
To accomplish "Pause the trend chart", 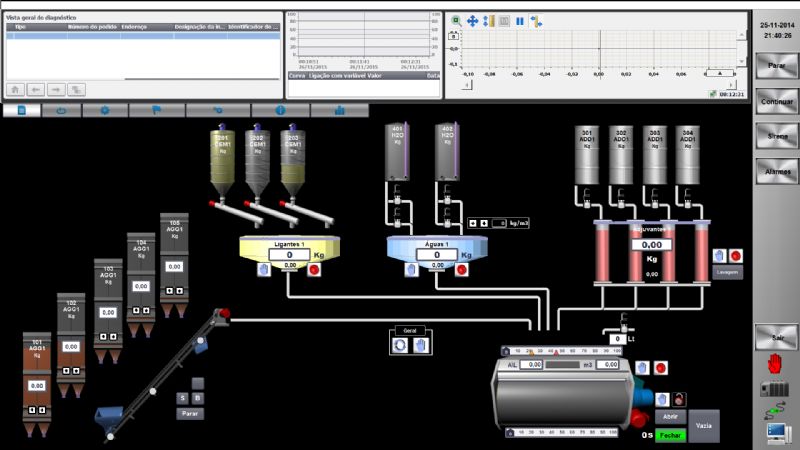I will coord(520,20).
